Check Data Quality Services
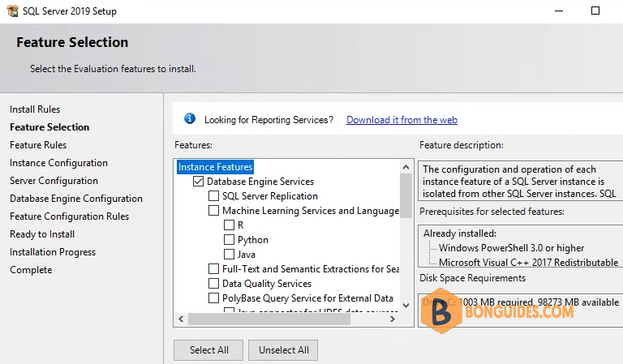The image size is (623, 364). 214,284
